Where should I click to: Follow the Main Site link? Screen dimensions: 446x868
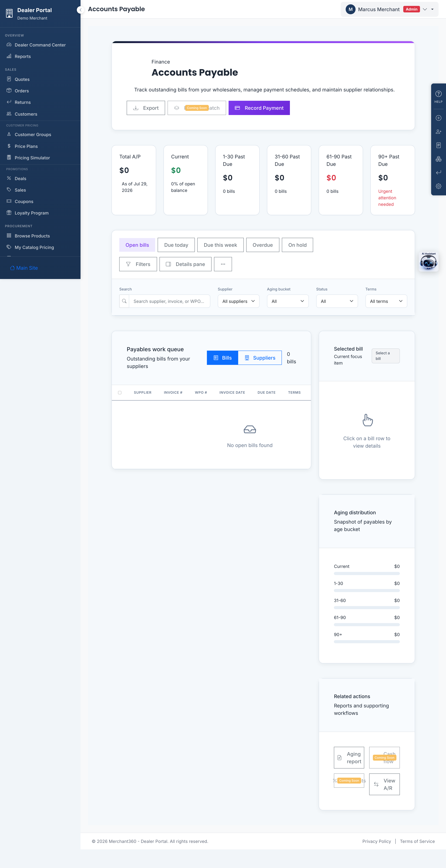click(24, 268)
